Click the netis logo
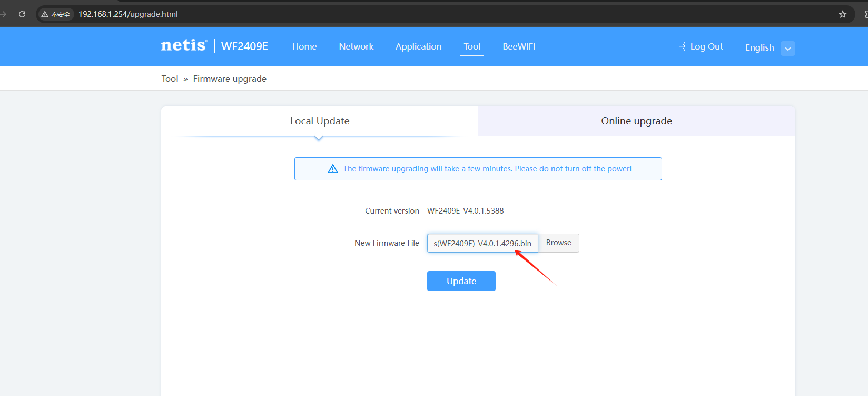This screenshot has height=396, width=868. [184, 45]
